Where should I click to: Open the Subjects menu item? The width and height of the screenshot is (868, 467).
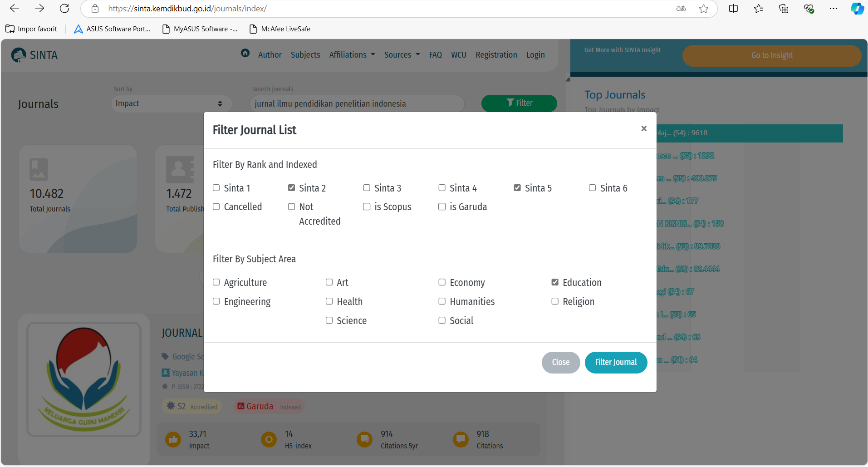[305, 55]
